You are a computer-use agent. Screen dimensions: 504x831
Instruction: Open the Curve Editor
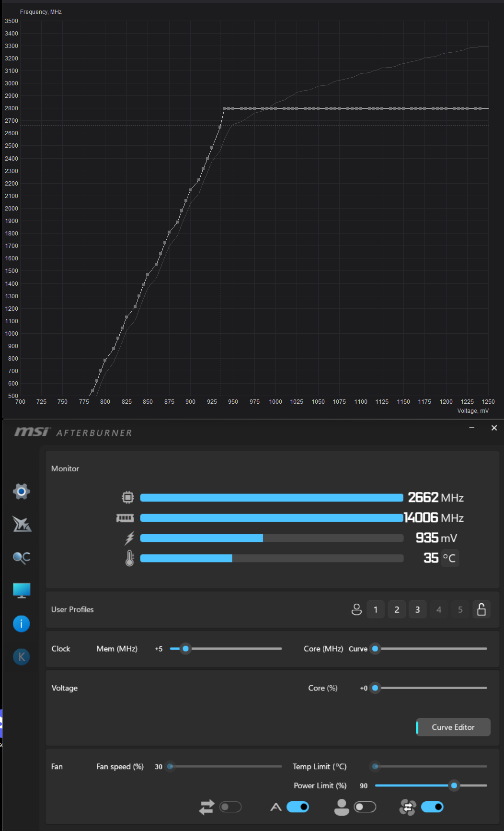(453, 727)
